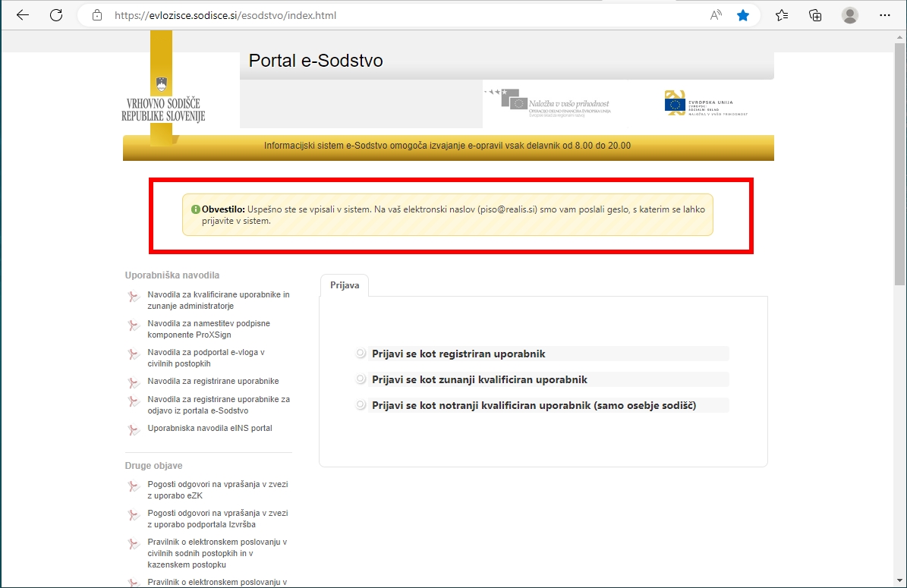Click the padlock site info icon
Viewport: 907px width, 588px height.
[x=96, y=15]
